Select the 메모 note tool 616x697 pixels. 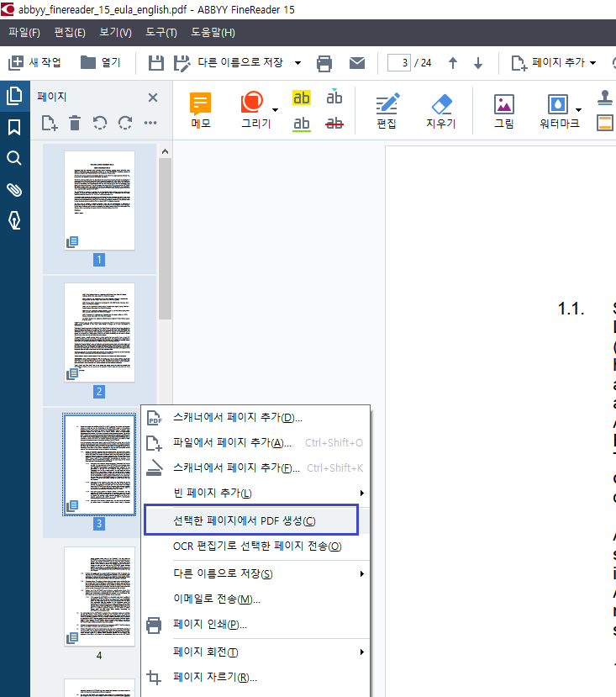[x=201, y=110]
